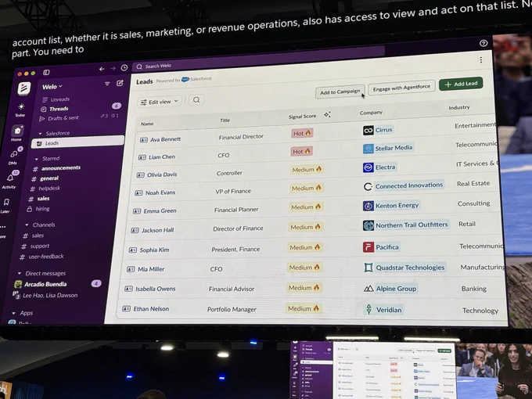Click the Add Lead button

[461, 84]
